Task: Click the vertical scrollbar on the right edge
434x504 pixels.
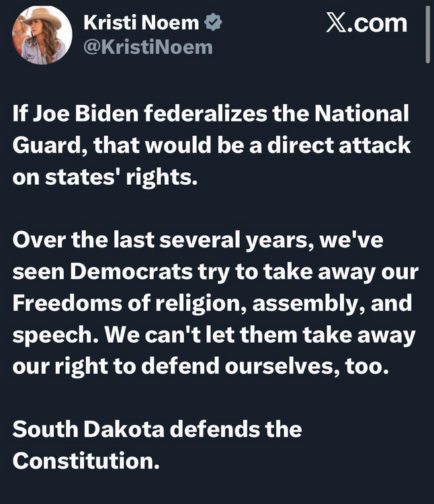Action: point(428,34)
